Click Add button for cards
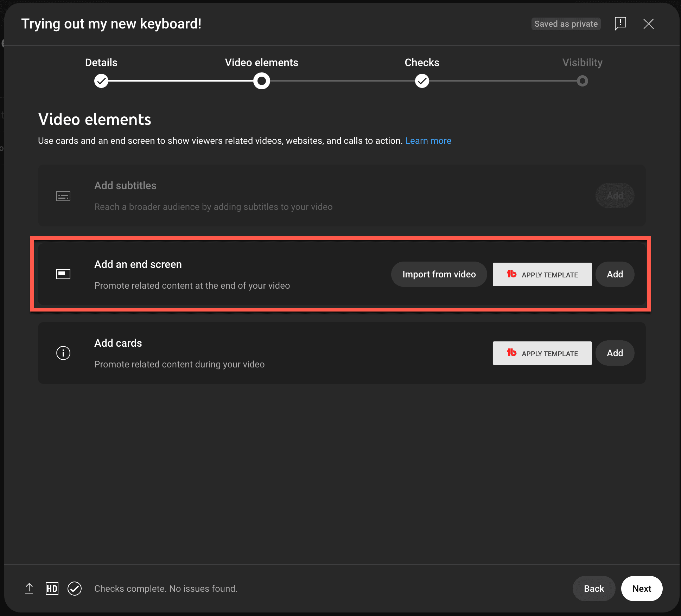Screen dimensions: 681x616 point(615,353)
